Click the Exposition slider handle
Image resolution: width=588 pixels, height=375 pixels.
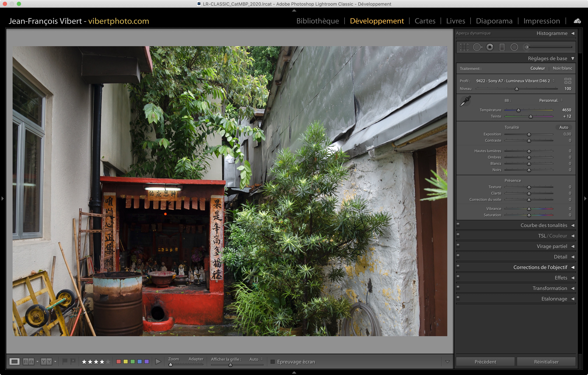(x=529, y=135)
